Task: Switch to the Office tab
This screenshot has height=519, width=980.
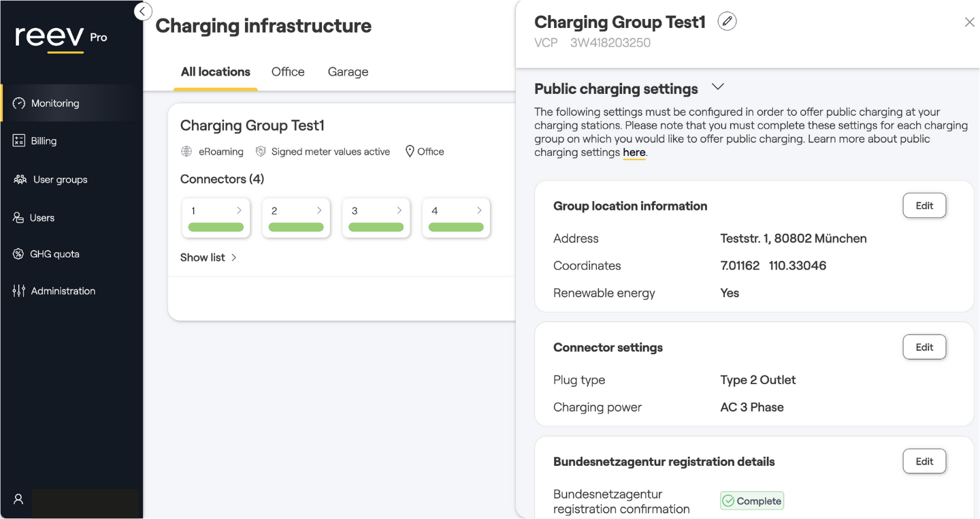Action: click(288, 72)
